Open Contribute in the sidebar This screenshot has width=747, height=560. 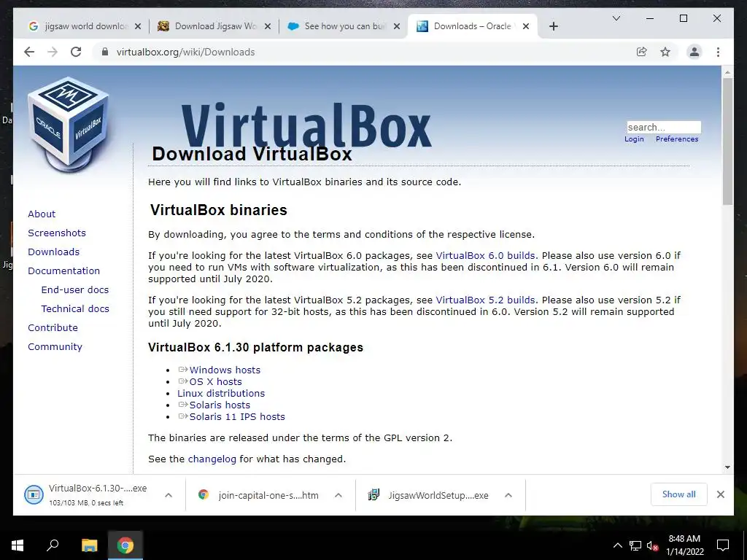coord(53,328)
